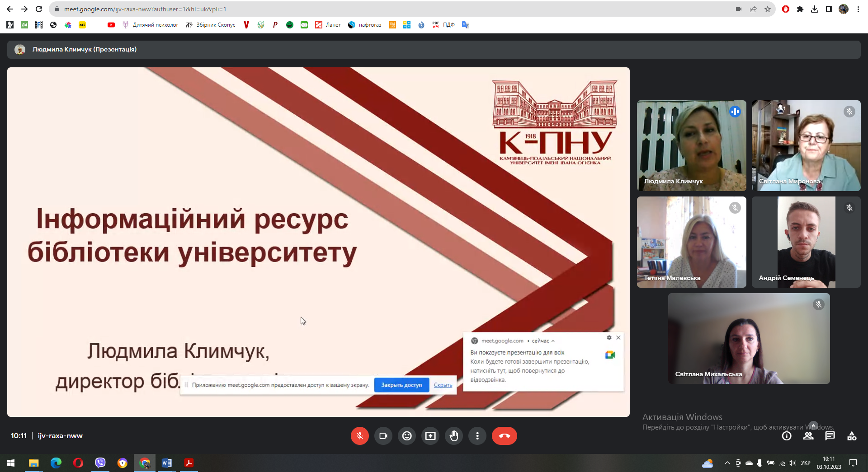Select Світлана Михальська video tile
This screenshot has width=868, height=472.
click(749, 338)
